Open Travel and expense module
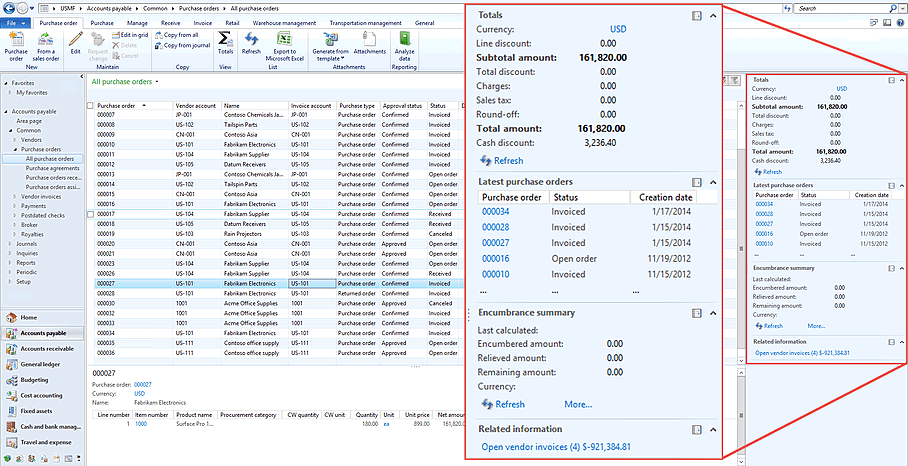This screenshot has width=908, height=466. [x=42, y=443]
